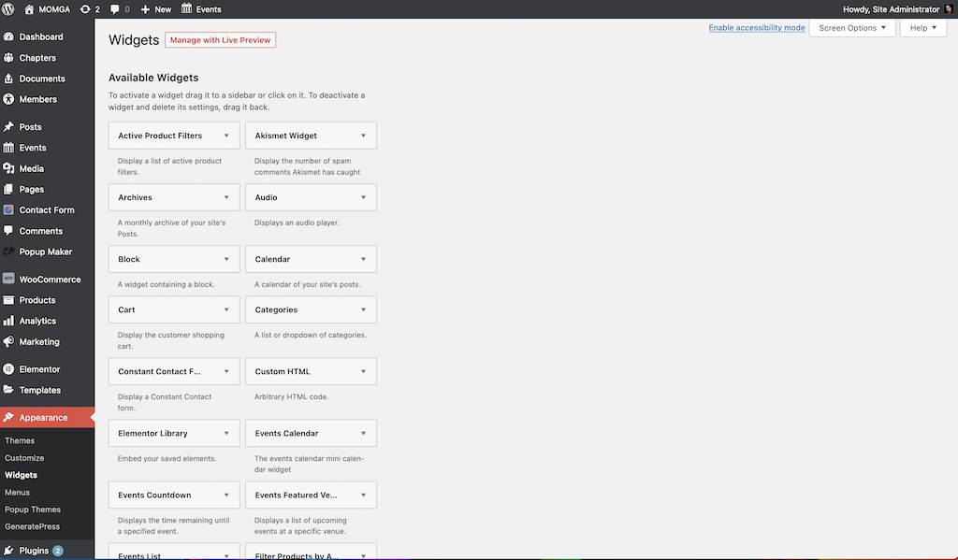Screen dimensions: 958x560
Task: Click the Analytics bar chart icon
Action: (x=8, y=321)
